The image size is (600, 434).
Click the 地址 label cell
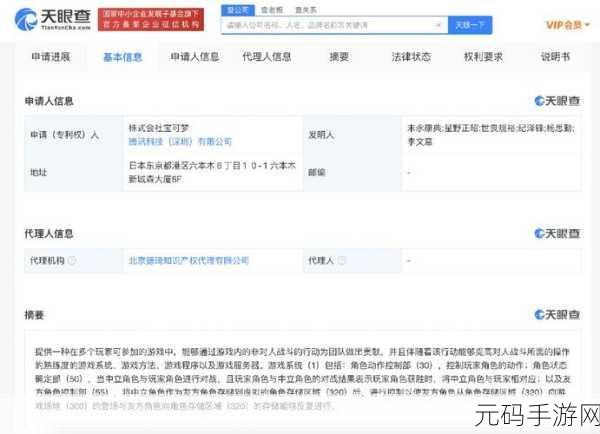pyautogui.click(x=73, y=172)
